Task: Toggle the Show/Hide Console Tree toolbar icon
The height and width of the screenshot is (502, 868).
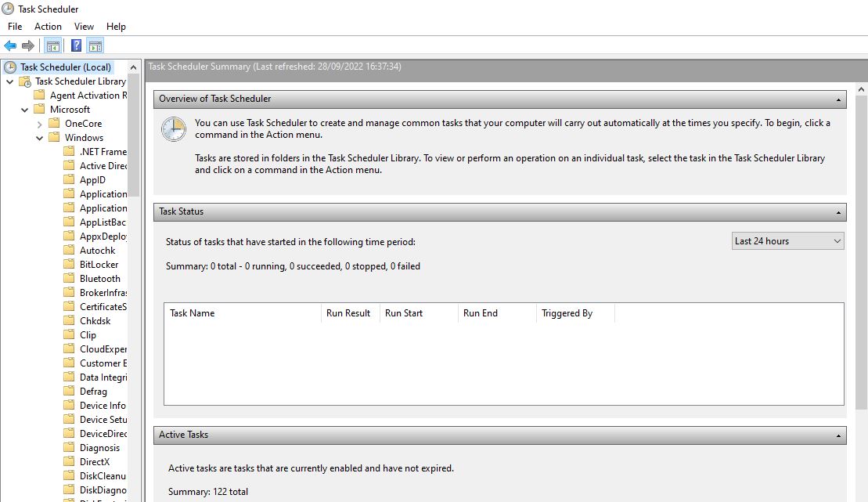Action: tap(52, 45)
